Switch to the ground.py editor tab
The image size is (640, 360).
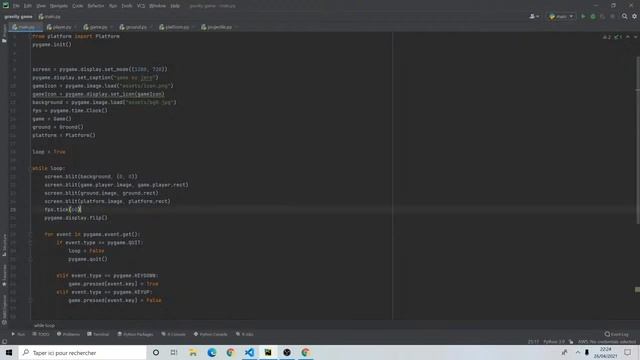[x=136, y=27]
